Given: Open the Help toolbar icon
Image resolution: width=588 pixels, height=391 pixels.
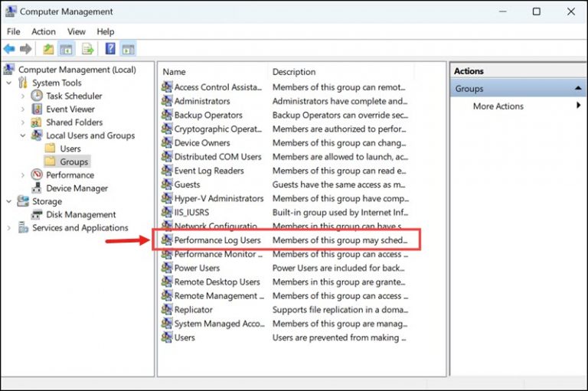Looking at the screenshot, I should 110,48.
